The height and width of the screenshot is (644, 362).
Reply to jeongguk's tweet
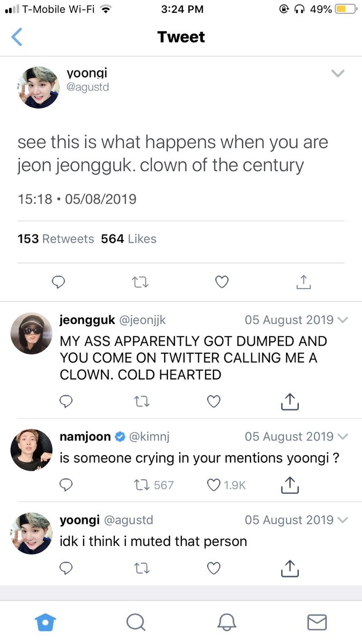coord(66,401)
